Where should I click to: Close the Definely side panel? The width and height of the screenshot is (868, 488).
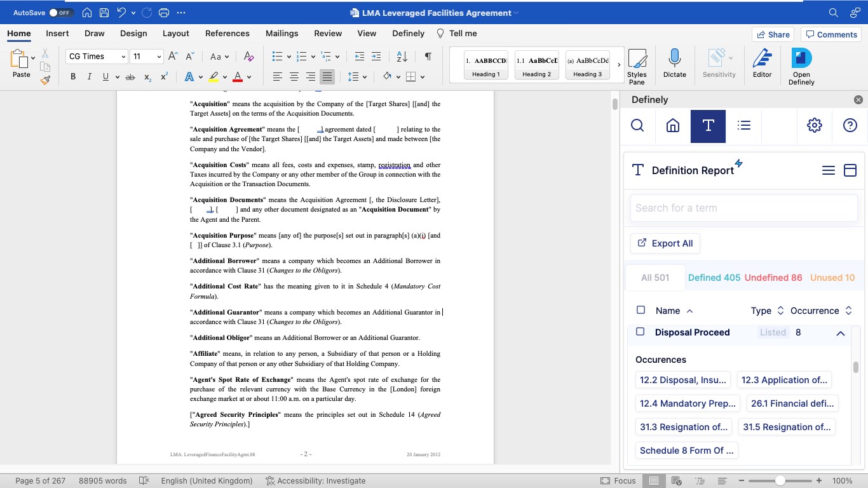point(858,100)
